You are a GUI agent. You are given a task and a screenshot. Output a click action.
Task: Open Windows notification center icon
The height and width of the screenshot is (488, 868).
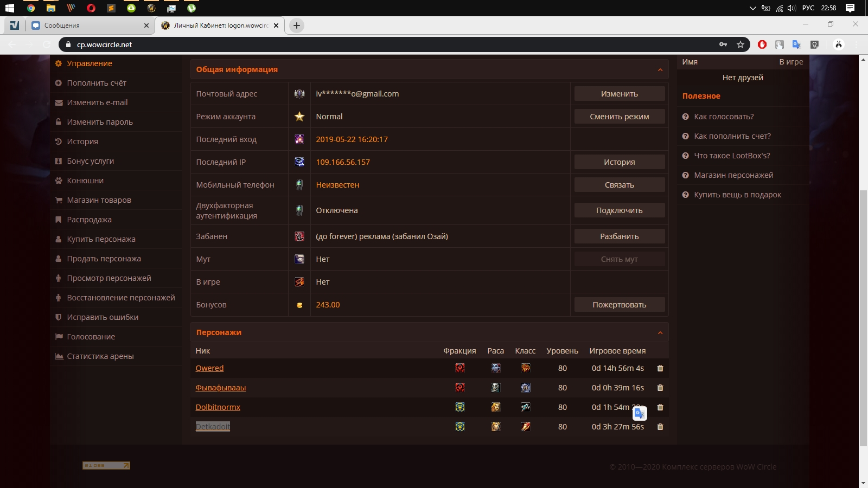[x=850, y=8]
